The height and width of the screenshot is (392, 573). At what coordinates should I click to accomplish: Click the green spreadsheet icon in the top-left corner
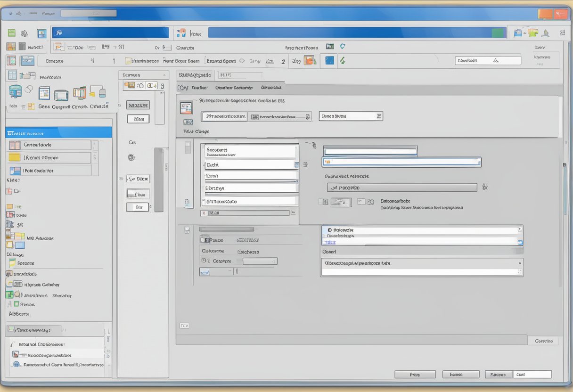point(11,33)
